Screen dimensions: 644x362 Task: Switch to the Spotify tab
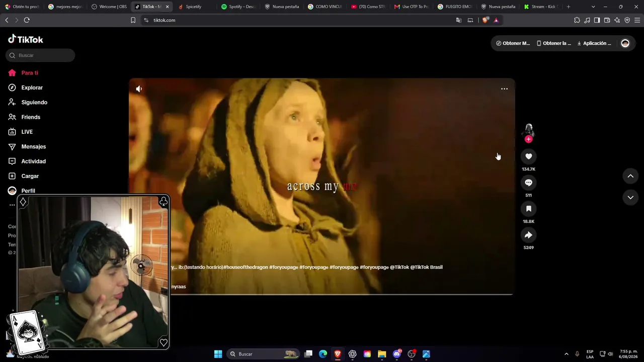238,7
